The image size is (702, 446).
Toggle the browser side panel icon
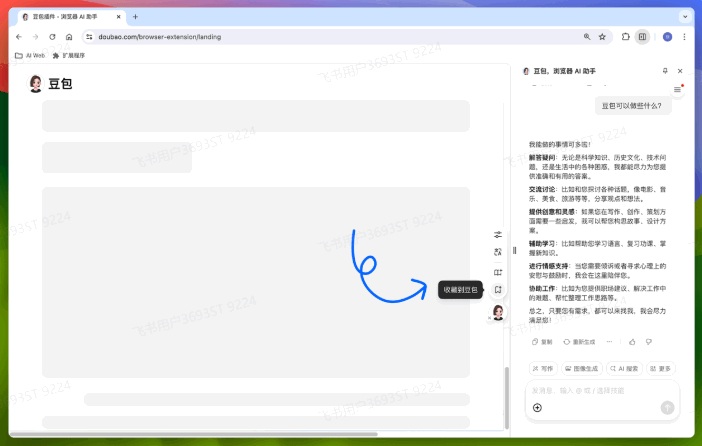(642, 37)
